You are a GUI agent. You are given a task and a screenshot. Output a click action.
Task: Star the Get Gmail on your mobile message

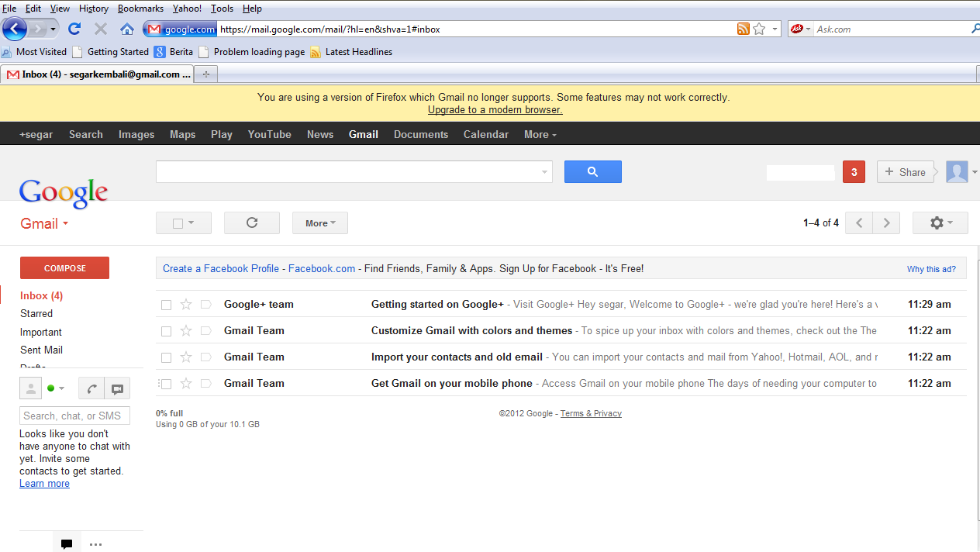tap(186, 384)
